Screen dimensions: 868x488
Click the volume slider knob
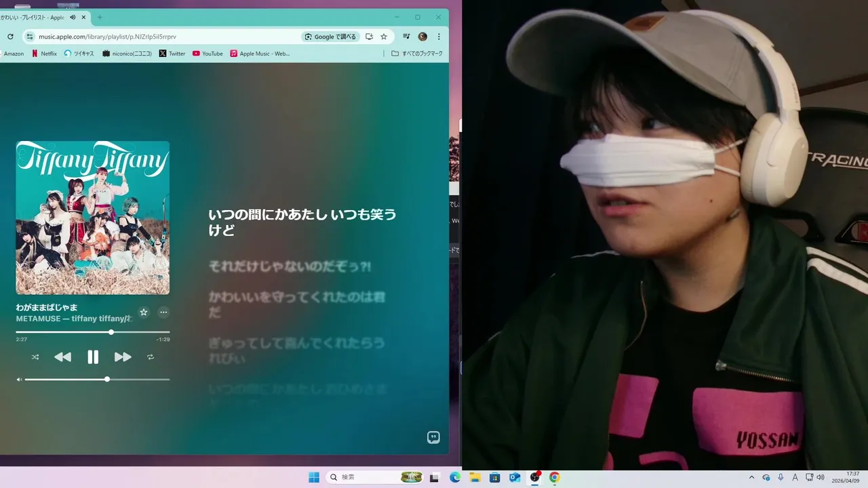[107, 380]
